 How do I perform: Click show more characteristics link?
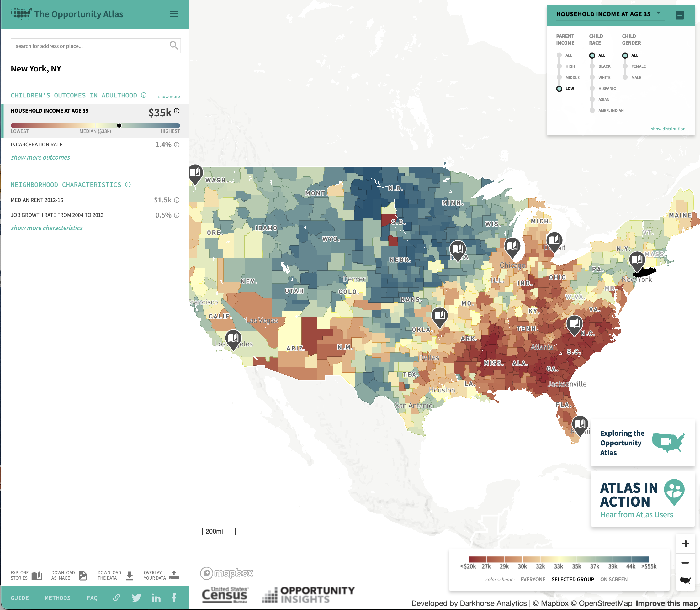(x=47, y=228)
